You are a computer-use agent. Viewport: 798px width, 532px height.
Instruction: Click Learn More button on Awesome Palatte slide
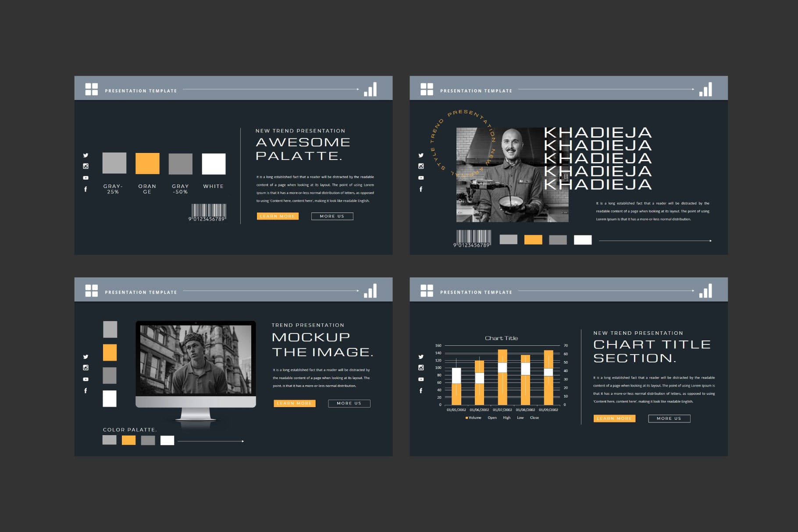(278, 216)
